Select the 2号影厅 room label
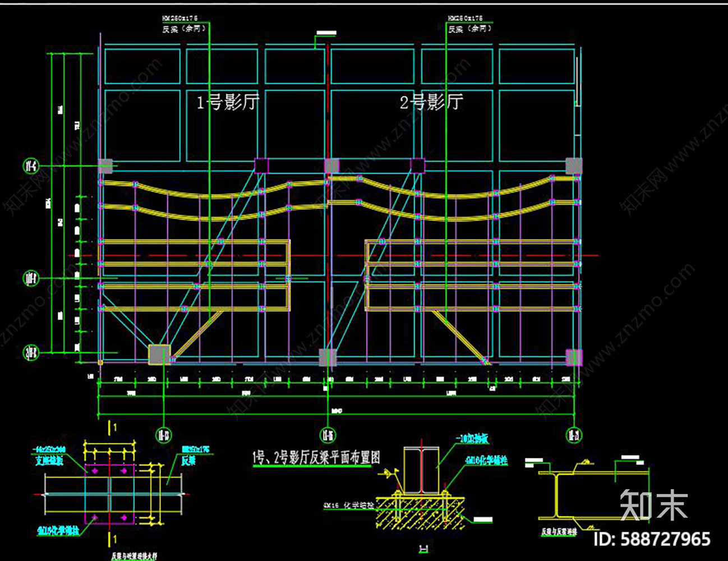 431,102
